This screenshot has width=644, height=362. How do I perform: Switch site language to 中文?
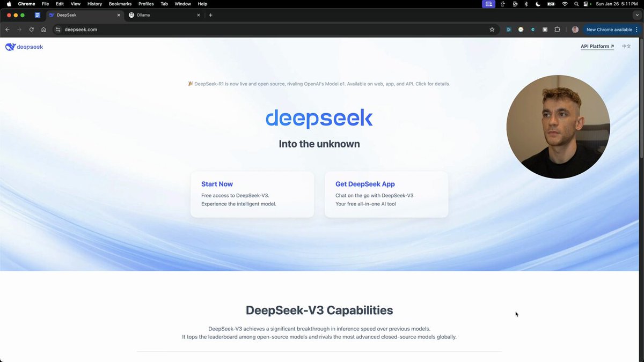626,47
